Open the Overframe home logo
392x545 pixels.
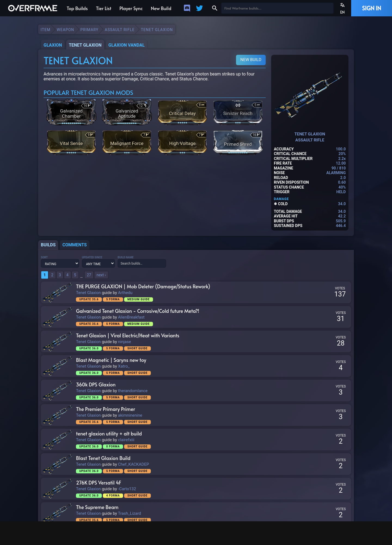click(x=33, y=8)
